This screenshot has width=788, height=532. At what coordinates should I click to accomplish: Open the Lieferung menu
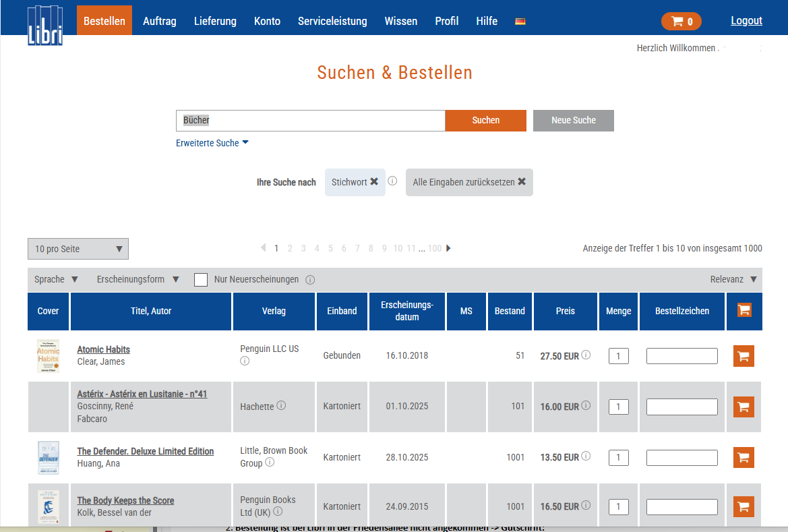(215, 21)
